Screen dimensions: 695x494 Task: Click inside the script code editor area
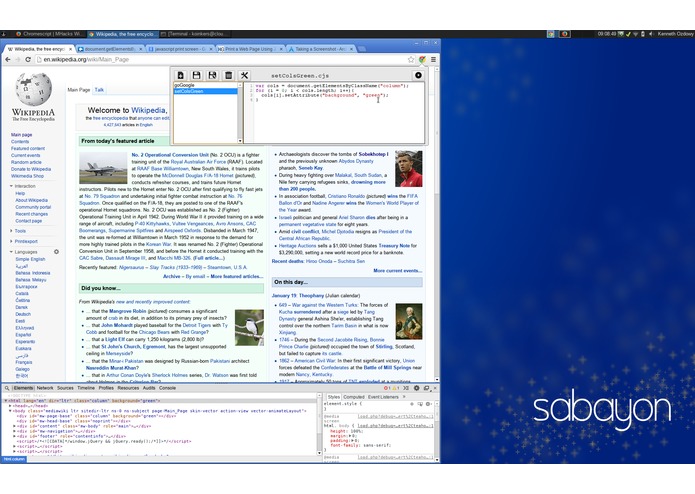(x=335, y=113)
